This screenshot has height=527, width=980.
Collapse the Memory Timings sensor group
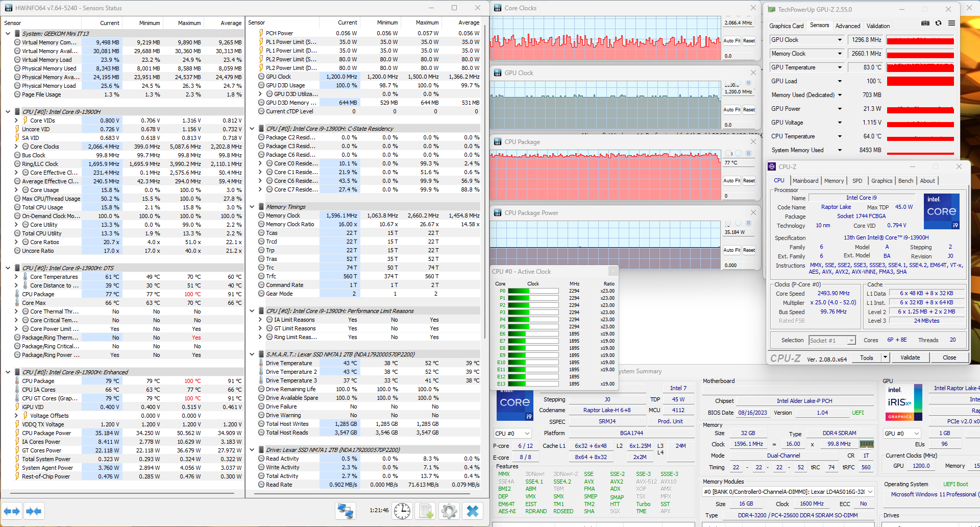[252, 207]
